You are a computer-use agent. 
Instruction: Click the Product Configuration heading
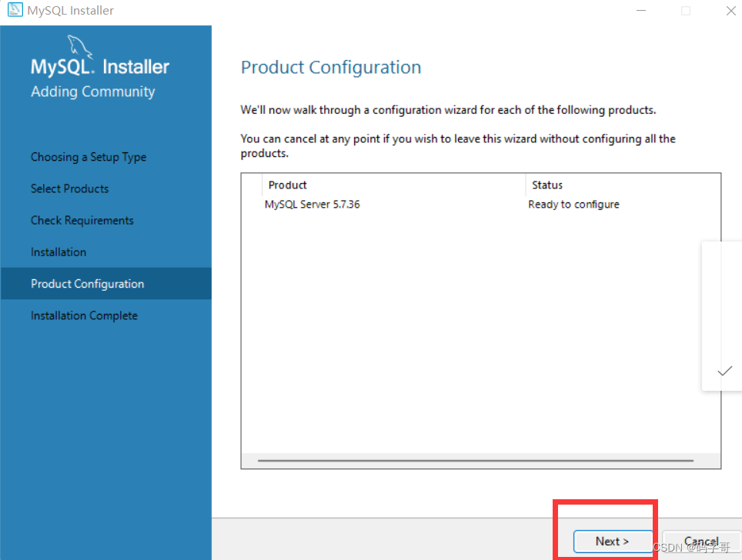331,68
